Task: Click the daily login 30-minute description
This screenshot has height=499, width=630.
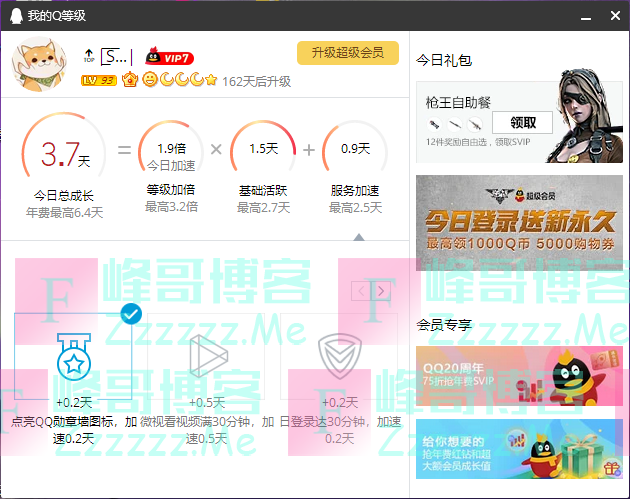Action: click(x=340, y=430)
